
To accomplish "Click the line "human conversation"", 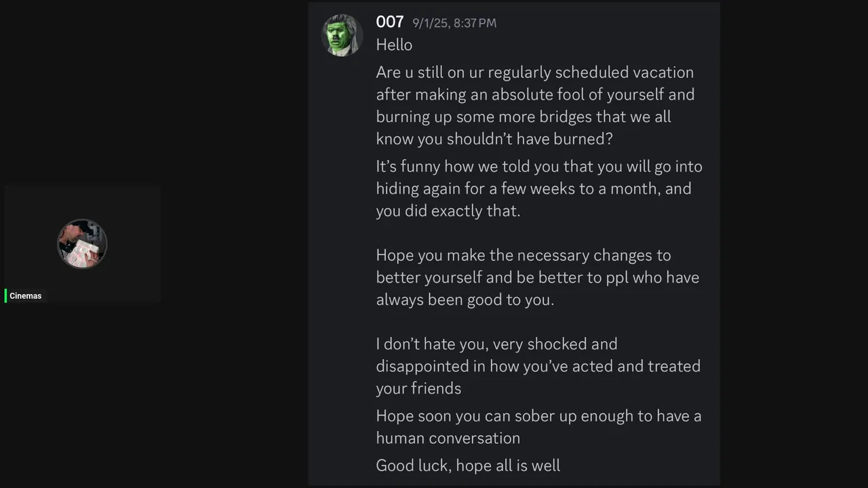I will coord(448,438).
